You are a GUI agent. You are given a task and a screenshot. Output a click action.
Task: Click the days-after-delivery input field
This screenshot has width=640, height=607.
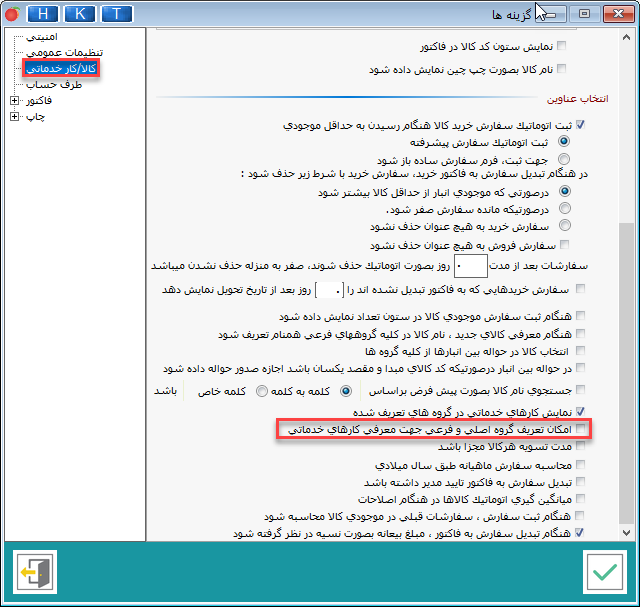(329, 290)
